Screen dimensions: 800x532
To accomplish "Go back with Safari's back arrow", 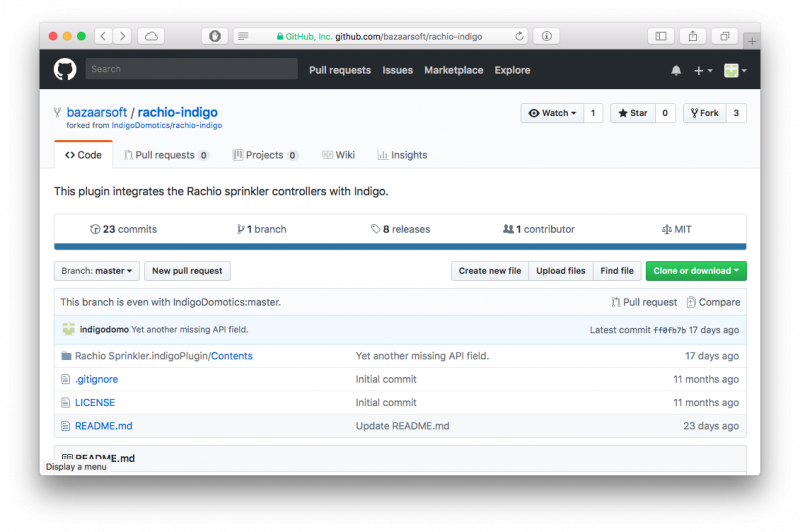I will (x=104, y=36).
